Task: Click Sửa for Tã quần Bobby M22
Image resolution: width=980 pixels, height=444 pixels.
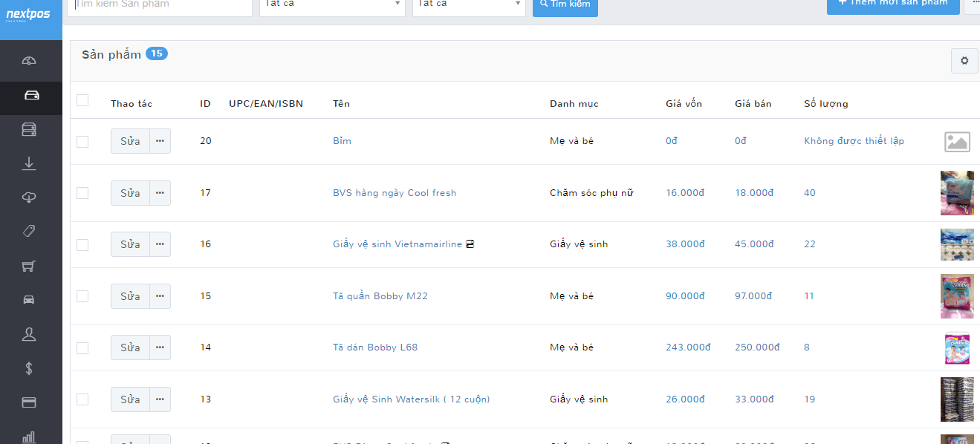Action: click(x=130, y=296)
